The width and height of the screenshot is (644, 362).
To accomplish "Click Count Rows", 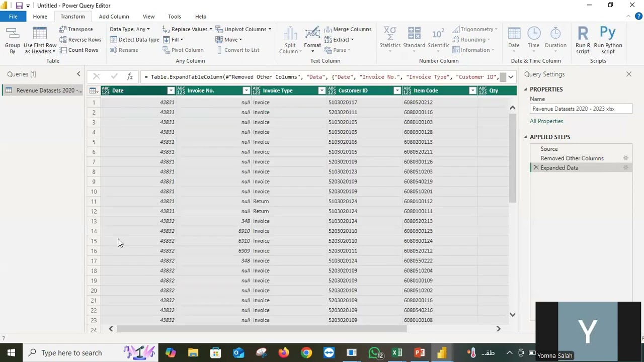I will 78,50.
